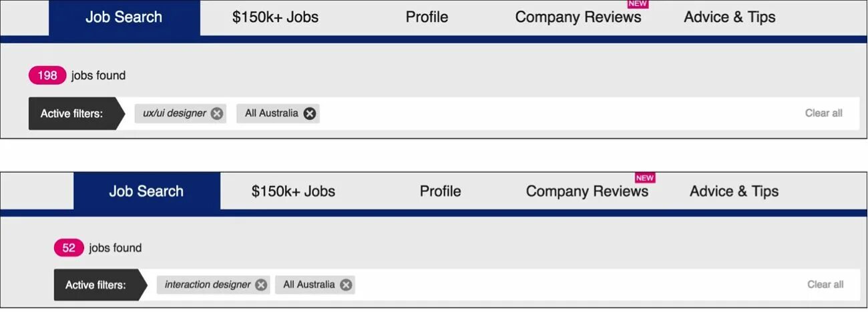Click Active filters label beside interaction designer
Screen dimensions: 868x312
pyautogui.click(x=95, y=285)
